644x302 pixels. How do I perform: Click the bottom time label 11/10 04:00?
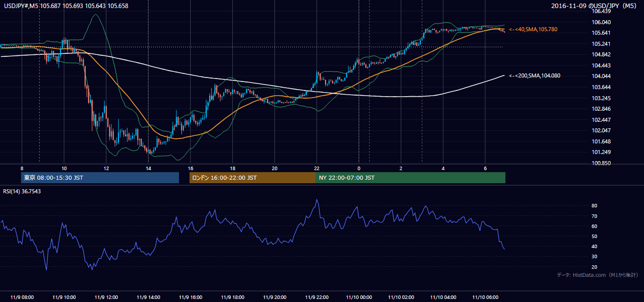point(443,297)
